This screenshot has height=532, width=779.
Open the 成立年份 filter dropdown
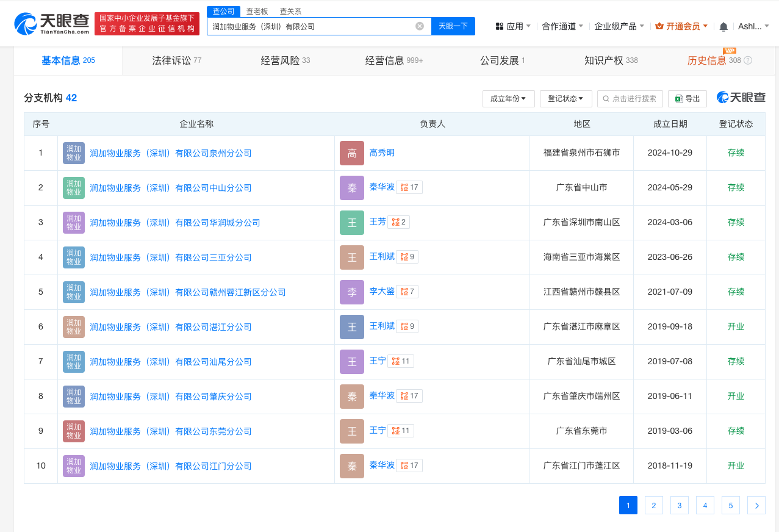click(508, 98)
